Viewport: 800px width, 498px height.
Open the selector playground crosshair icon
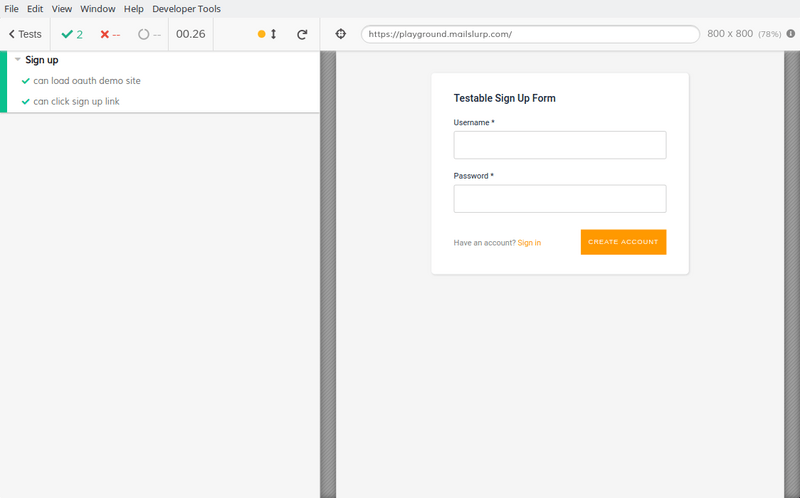tap(341, 34)
